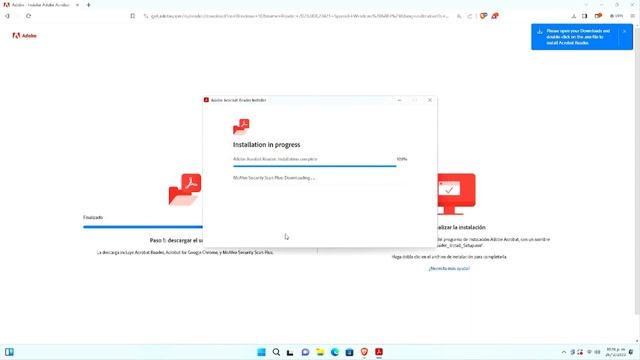Open the browser downloads icon

click(573, 16)
